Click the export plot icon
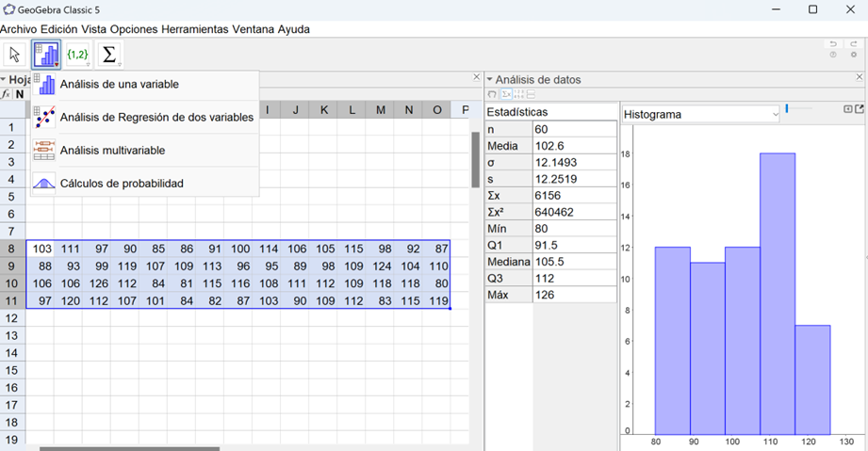868x451 pixels. pyautogui.click(x=860, y=109)
